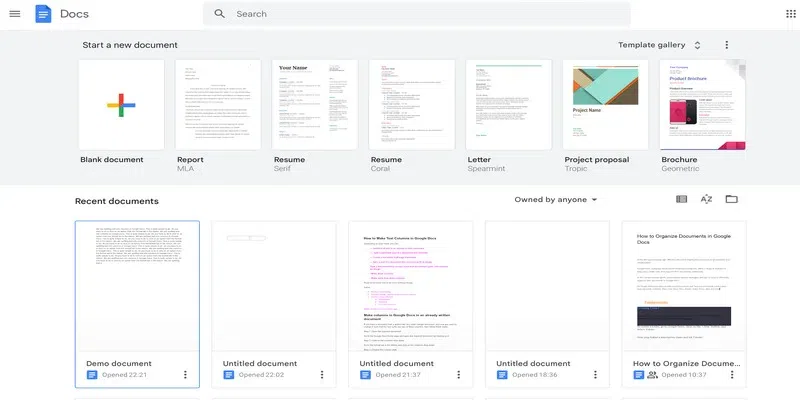Screen dimensions: 800x400
Task: Click the Docs title text
Action: [74, 14]
